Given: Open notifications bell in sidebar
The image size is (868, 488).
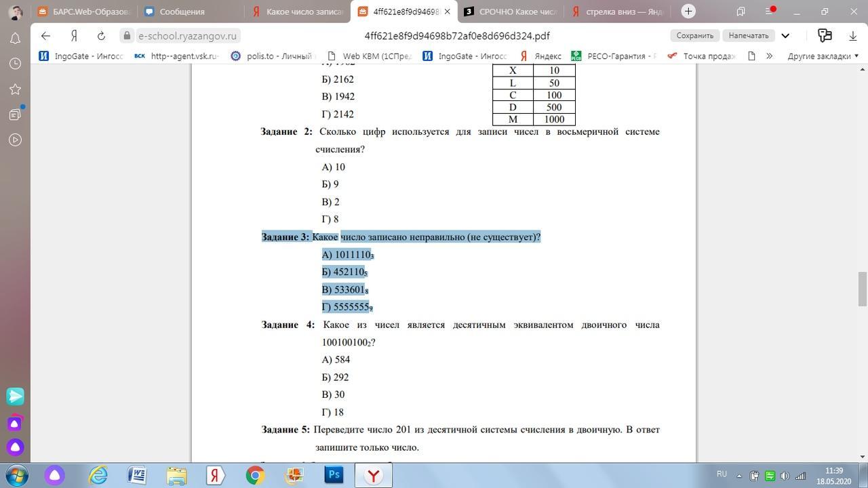Looking at the screenshot, I should click(x=16, y=38).
